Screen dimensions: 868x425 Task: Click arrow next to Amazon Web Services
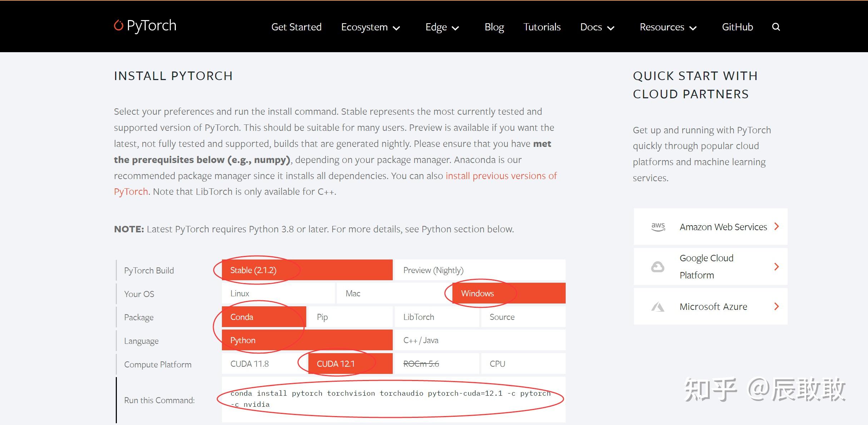click(776, 227)
